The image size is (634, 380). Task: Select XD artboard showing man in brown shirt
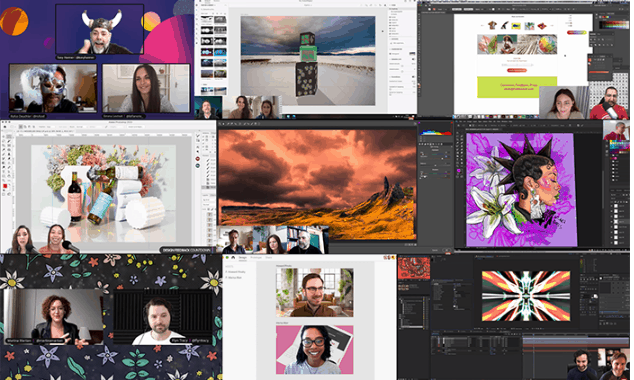(315, 292)
